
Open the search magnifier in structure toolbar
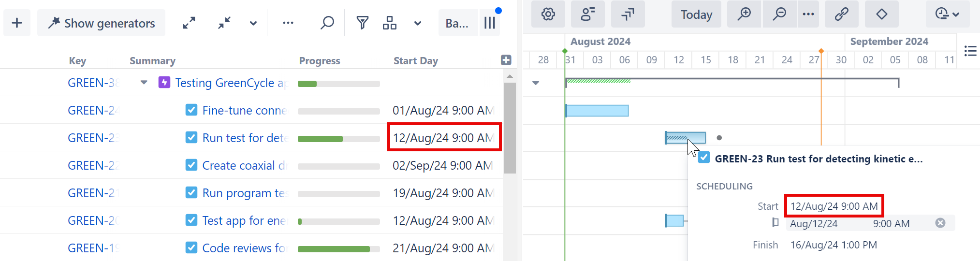(x=327, y=23)
